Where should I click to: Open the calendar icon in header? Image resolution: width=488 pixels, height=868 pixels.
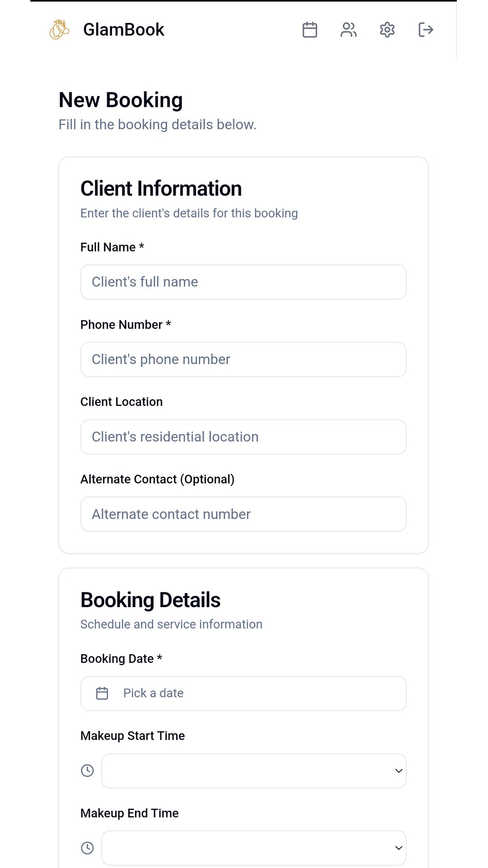310,30
